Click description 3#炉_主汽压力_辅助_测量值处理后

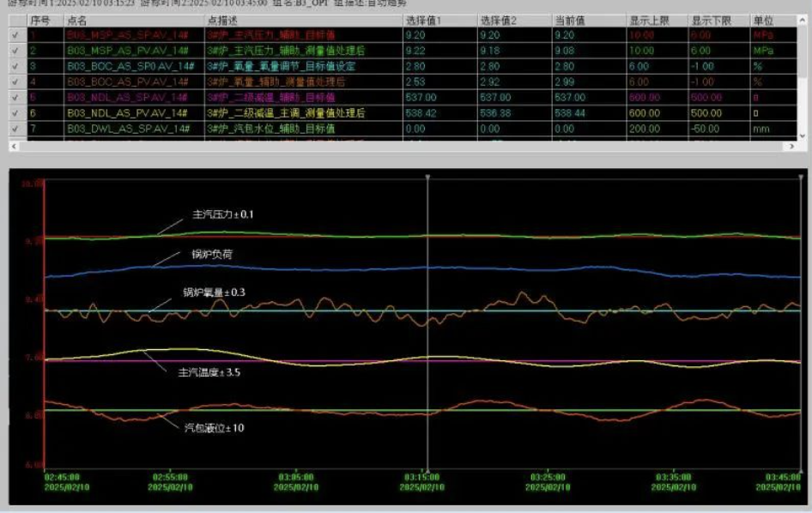(286, 51)
